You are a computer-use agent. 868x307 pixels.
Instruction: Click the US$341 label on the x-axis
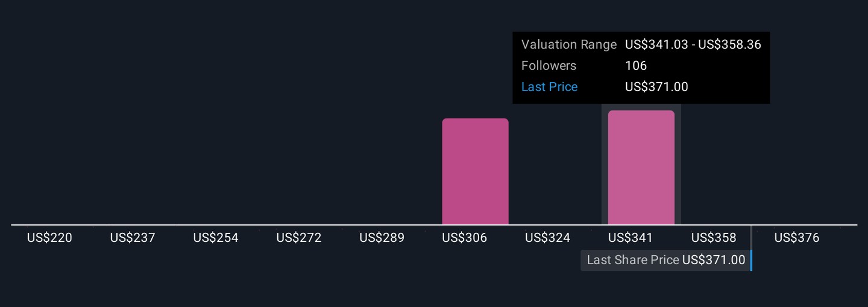631,238
